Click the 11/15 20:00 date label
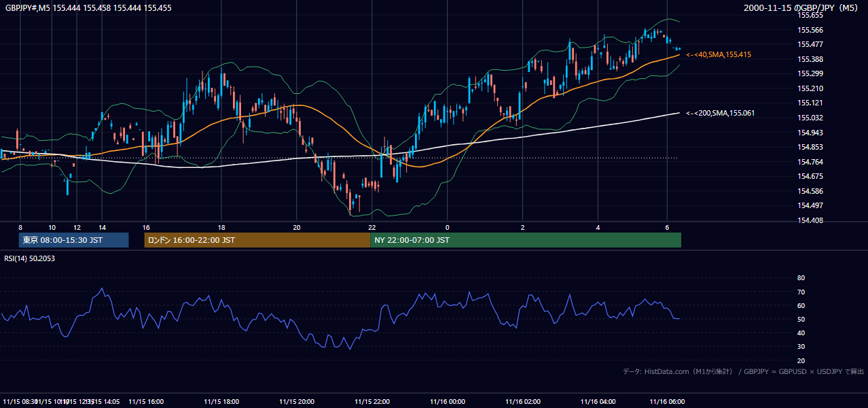868x408 pixels. pos(296,402)
